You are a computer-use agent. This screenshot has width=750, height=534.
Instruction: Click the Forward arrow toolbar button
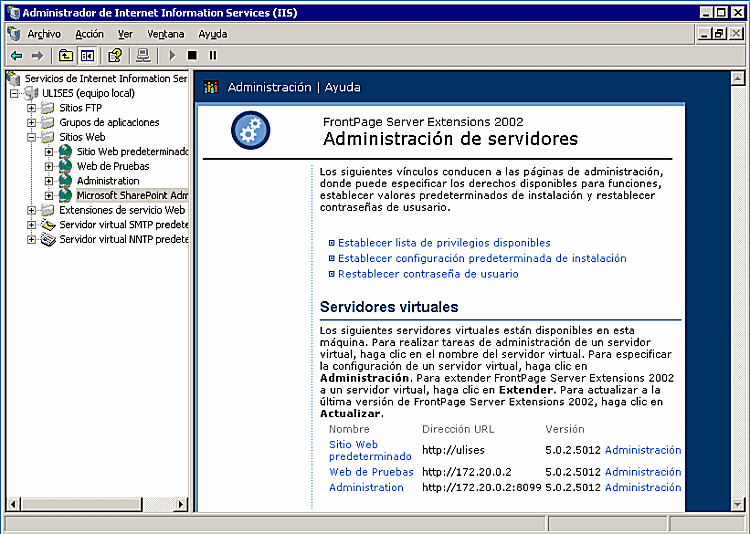[37, 56]
